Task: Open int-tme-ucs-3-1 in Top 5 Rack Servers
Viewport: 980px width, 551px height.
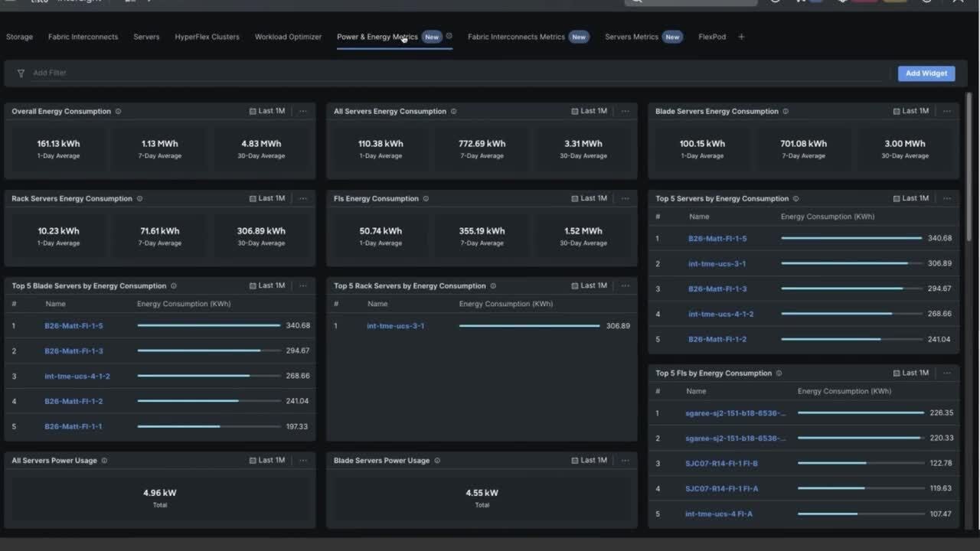Action: (395, 326)
